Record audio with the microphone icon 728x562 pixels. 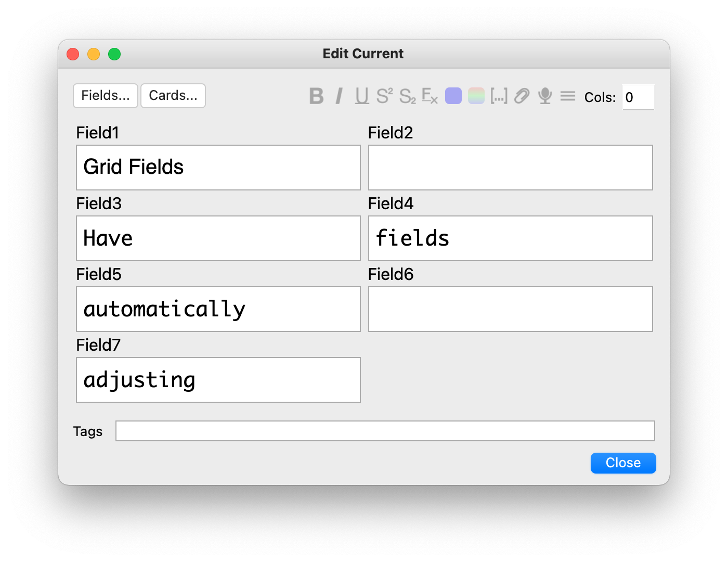click(x=545, y=96)
